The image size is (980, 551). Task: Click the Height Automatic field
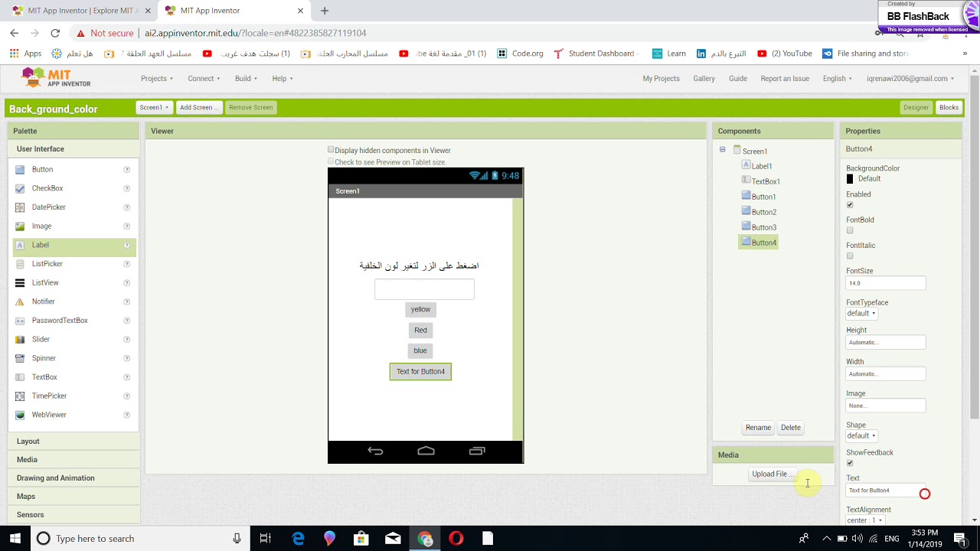[x=886, y=342]
